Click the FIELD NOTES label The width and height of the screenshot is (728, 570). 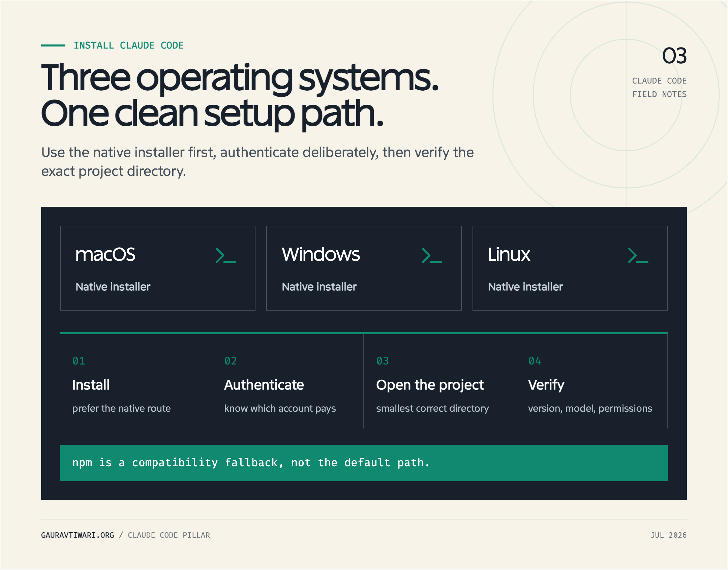(659, 94)
